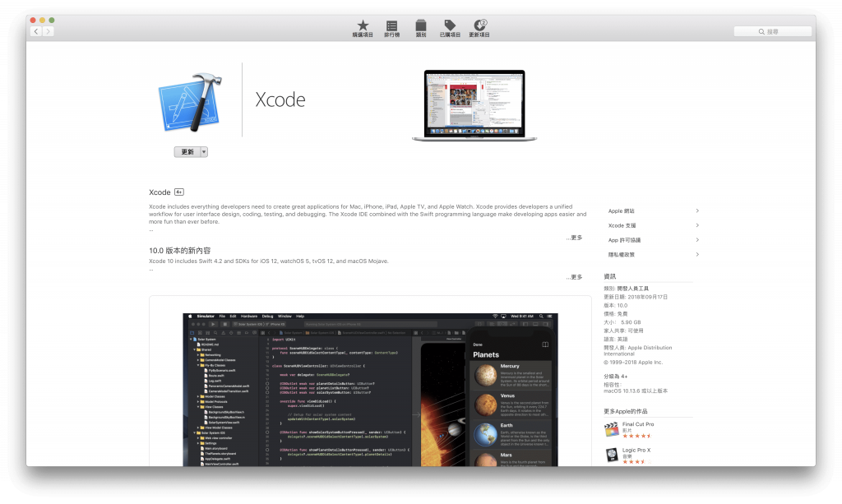The width and height of the screenshot is (842, 504).
Task: Click the 'macOS 10.13.6 或以上版本' compatibility text
Action: (x=636, y=391)
